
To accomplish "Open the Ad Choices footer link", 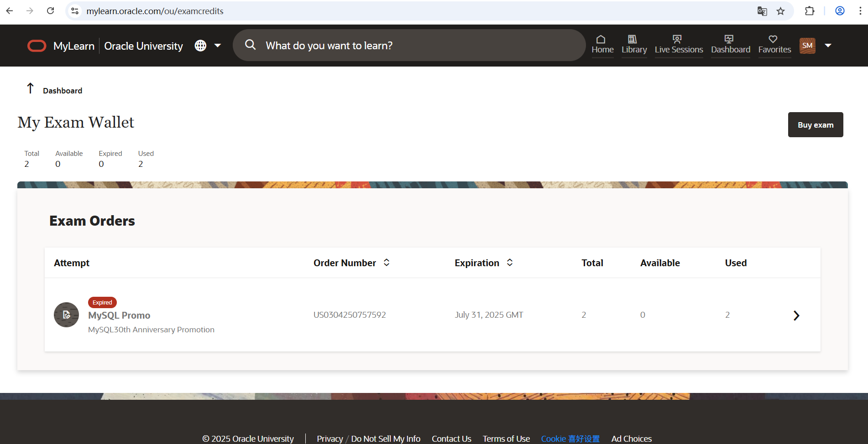I will click(x=632, y=439).
